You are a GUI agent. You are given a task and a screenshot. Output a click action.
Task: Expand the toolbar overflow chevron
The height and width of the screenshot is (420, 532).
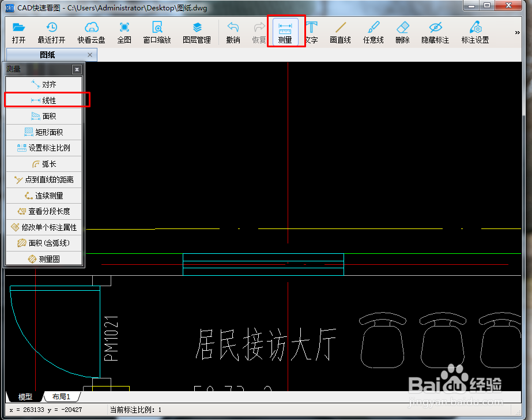click(x=517, y=32)
